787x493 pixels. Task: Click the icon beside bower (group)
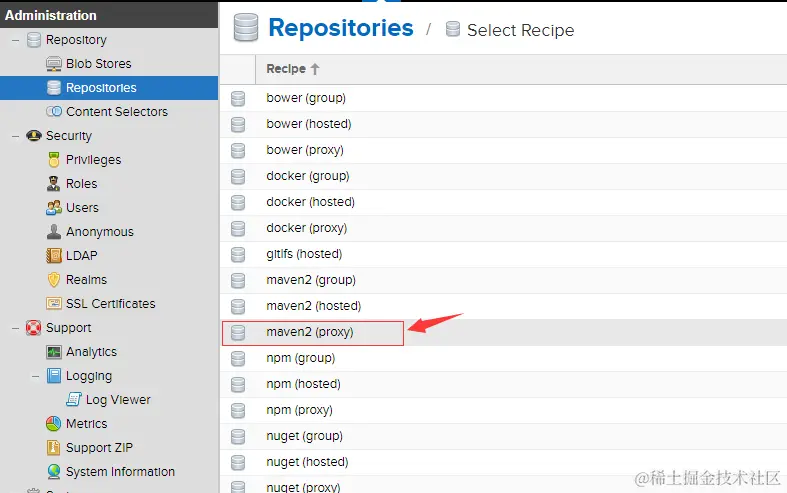coord(238,98)
